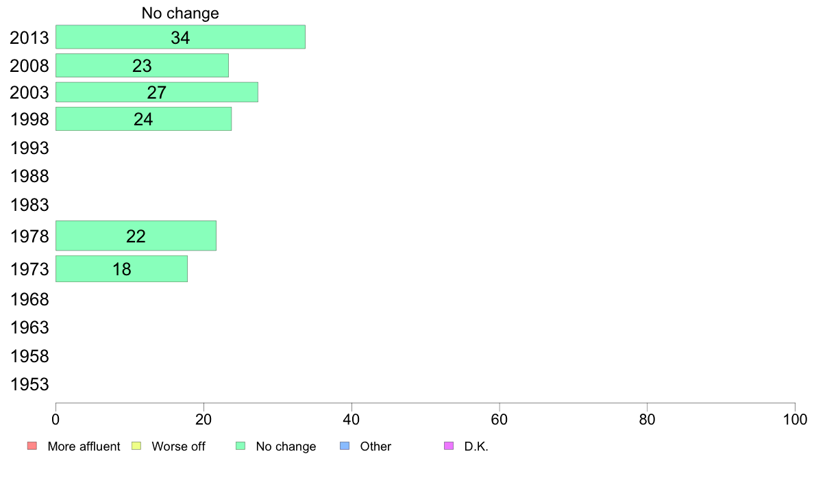Click the 100 tick on x-axis
The image size is (814, 504).
tap(795, 419)
